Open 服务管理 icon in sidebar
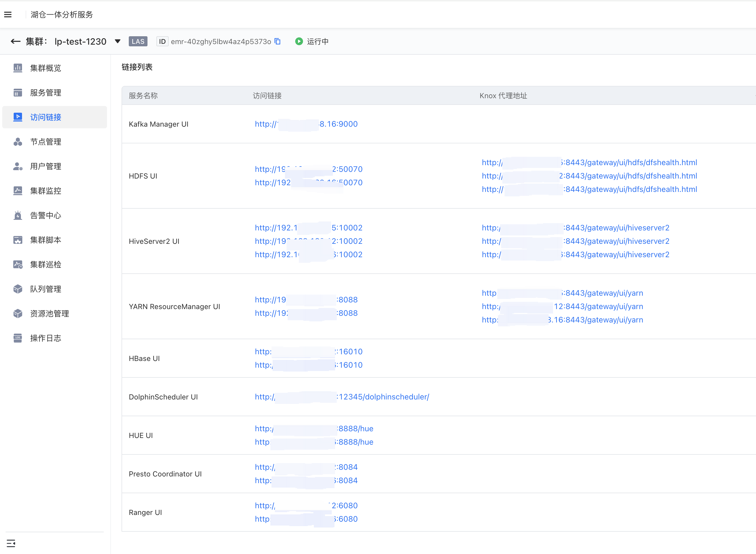 tap(18, 92)
